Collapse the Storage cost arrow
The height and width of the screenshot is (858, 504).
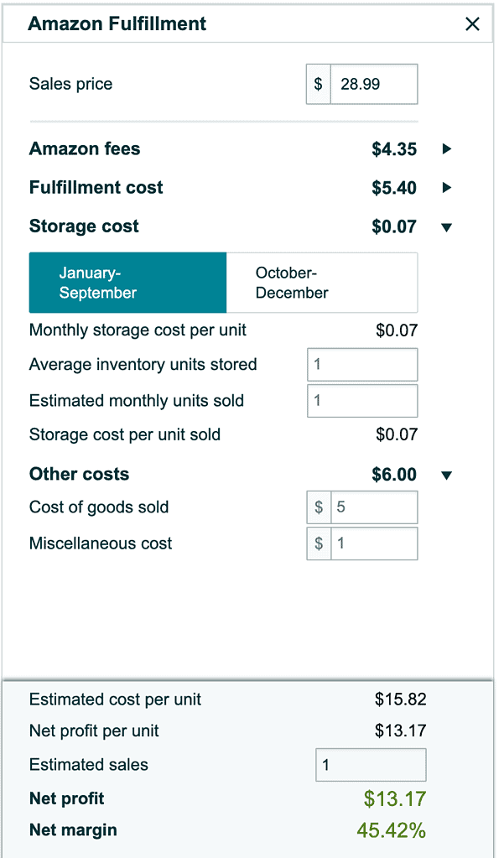446,226
